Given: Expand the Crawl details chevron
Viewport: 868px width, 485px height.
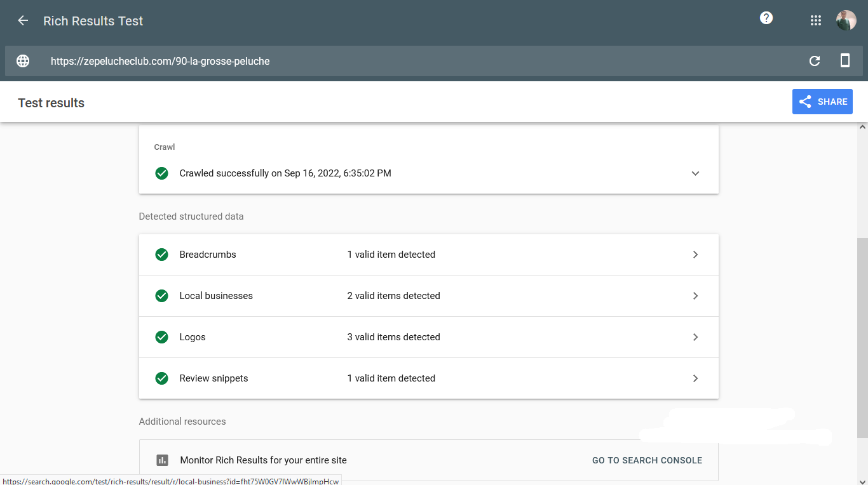Looking at the screenshot, I should tap(695, 173).
